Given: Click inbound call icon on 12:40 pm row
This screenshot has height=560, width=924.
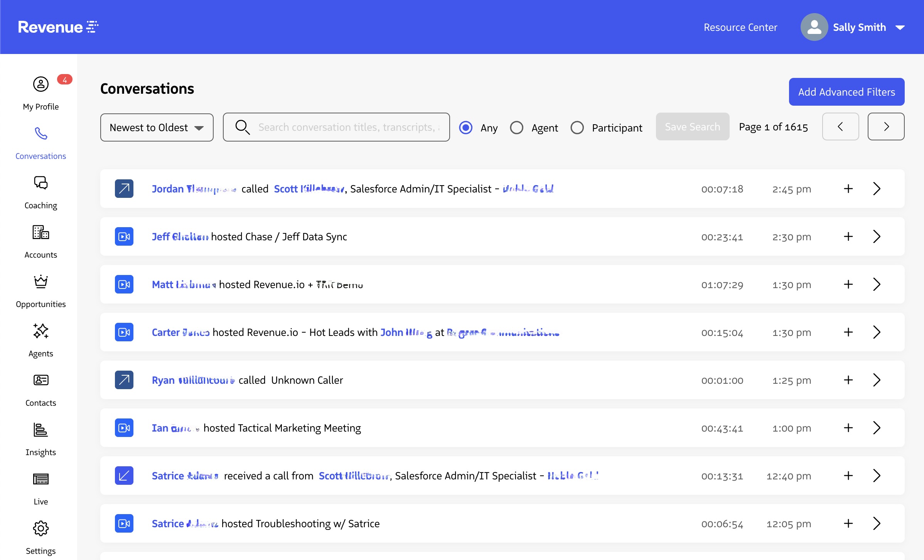Looking at the screenshot, I should 124,476.
